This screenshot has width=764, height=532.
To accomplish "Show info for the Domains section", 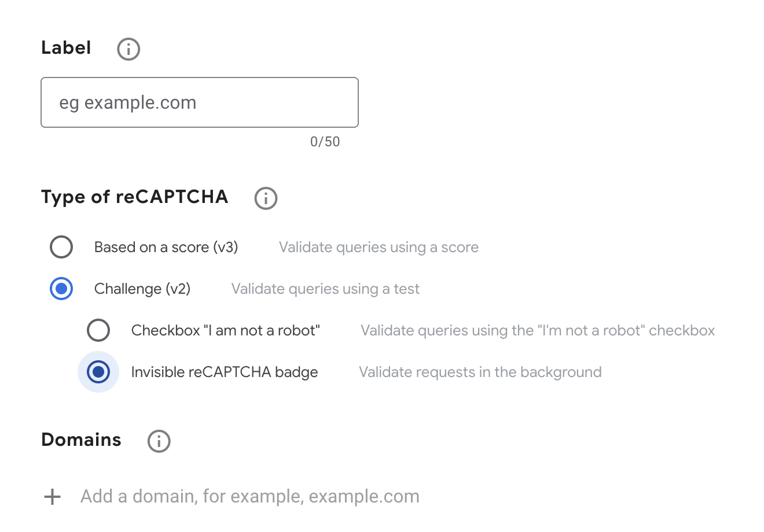I will [159, 441].
